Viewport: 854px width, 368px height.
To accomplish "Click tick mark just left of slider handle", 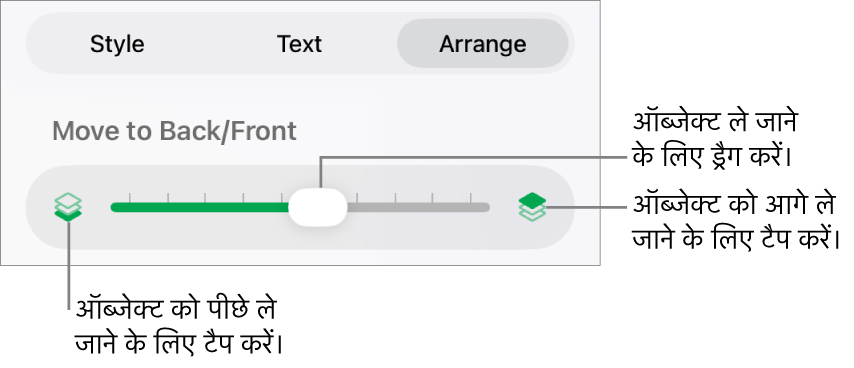I will pos(281,197).
